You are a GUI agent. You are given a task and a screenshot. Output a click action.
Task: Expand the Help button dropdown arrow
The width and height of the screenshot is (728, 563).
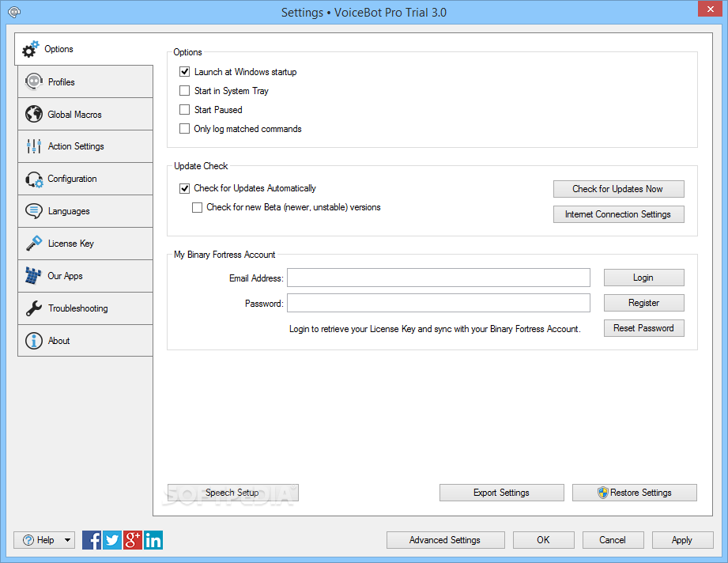pyautogui.click(x=68, y=540)
